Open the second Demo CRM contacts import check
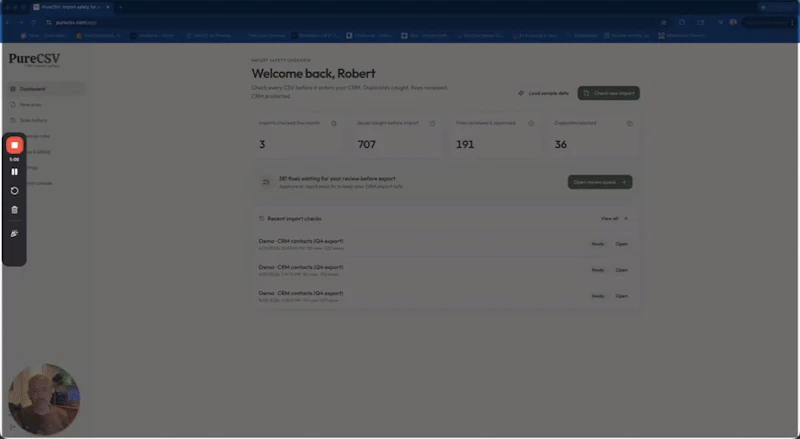 621,270
